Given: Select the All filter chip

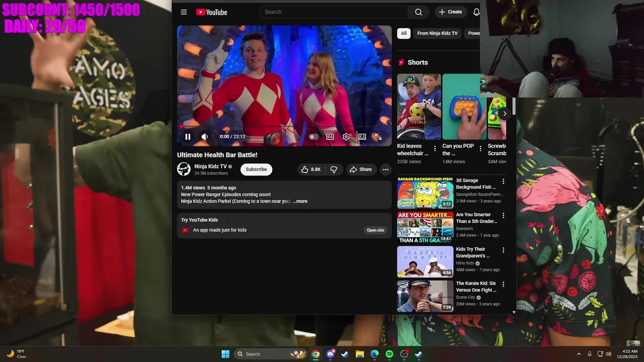Looking at the screenshot, I should click(404, 33).
